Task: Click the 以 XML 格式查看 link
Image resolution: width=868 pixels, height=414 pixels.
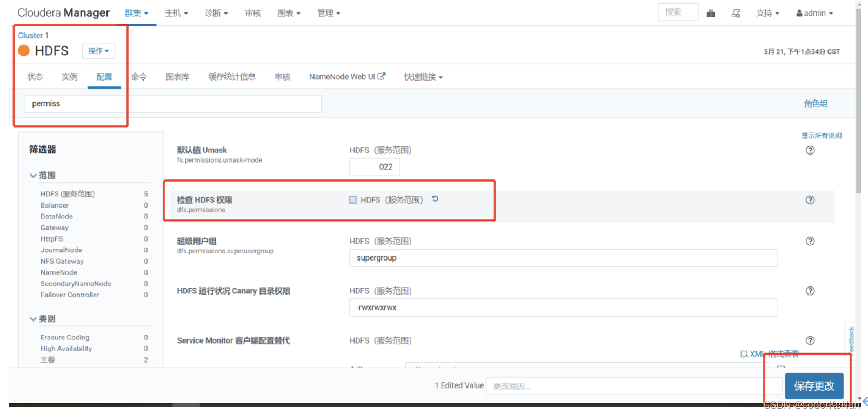Action: pyautogui.click(x=770, y=354)
